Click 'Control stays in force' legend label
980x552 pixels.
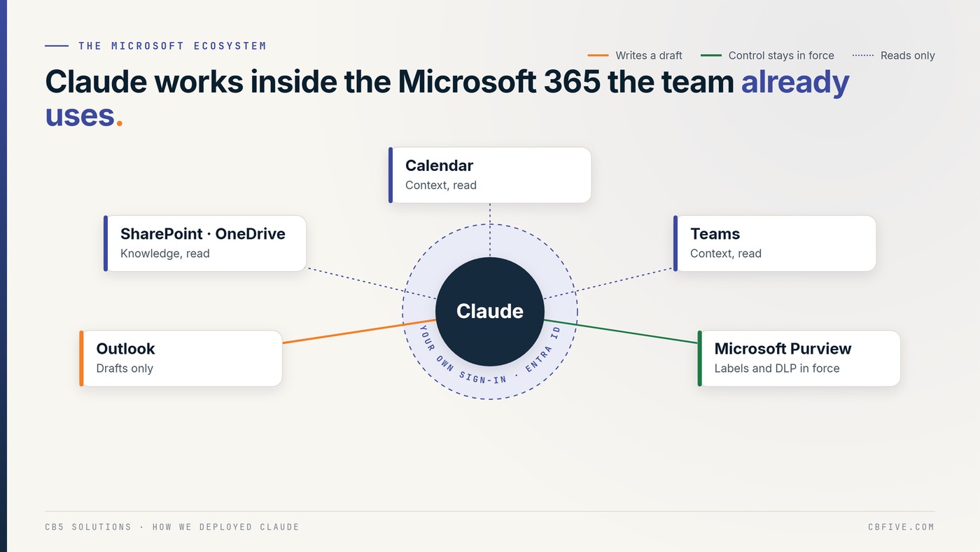(x=781, y=55)
